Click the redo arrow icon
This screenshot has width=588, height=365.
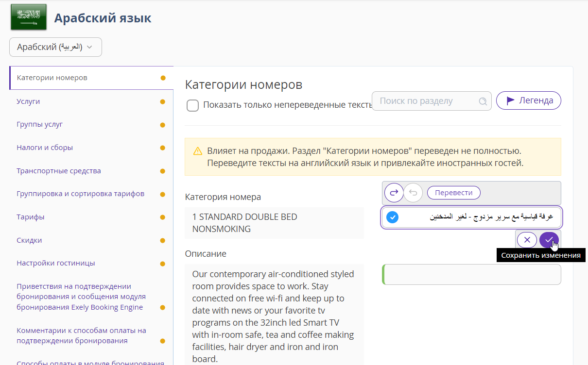coord(394,193)
